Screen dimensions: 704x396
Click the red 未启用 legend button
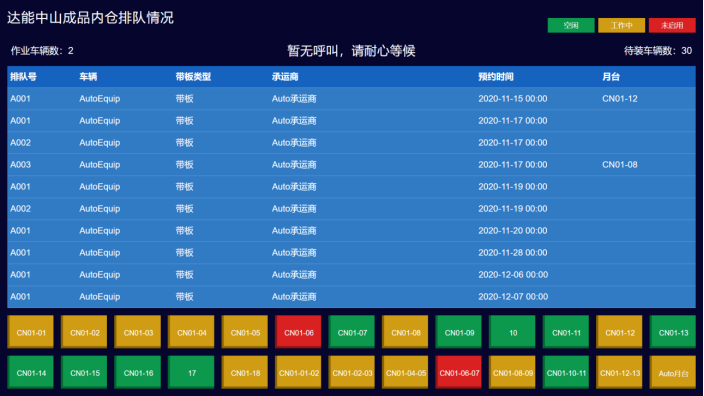[672, 25]
